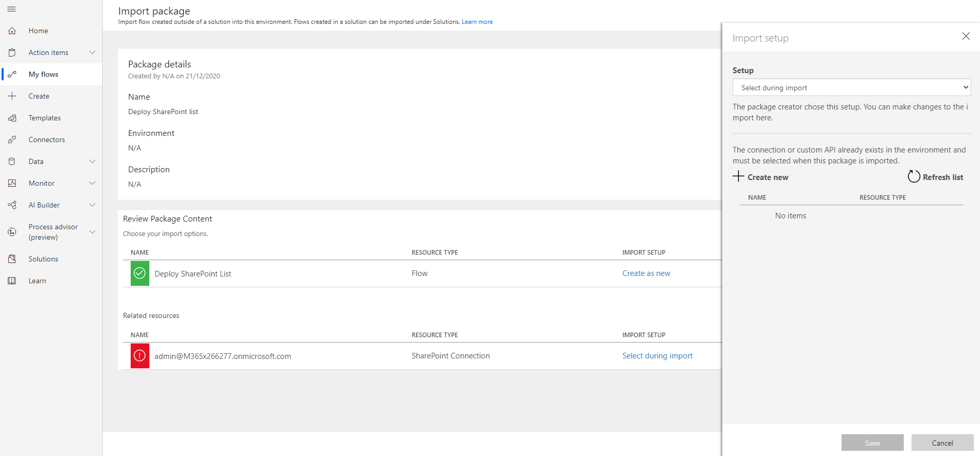Click 'SharePoint Connection' resource type cell

(451, 356)
